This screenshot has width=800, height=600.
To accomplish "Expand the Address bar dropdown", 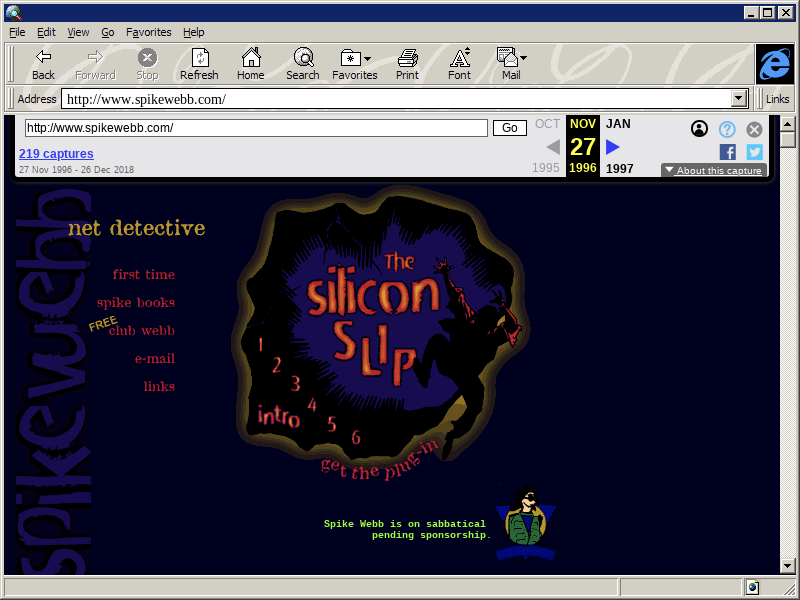I will [740, 99].
